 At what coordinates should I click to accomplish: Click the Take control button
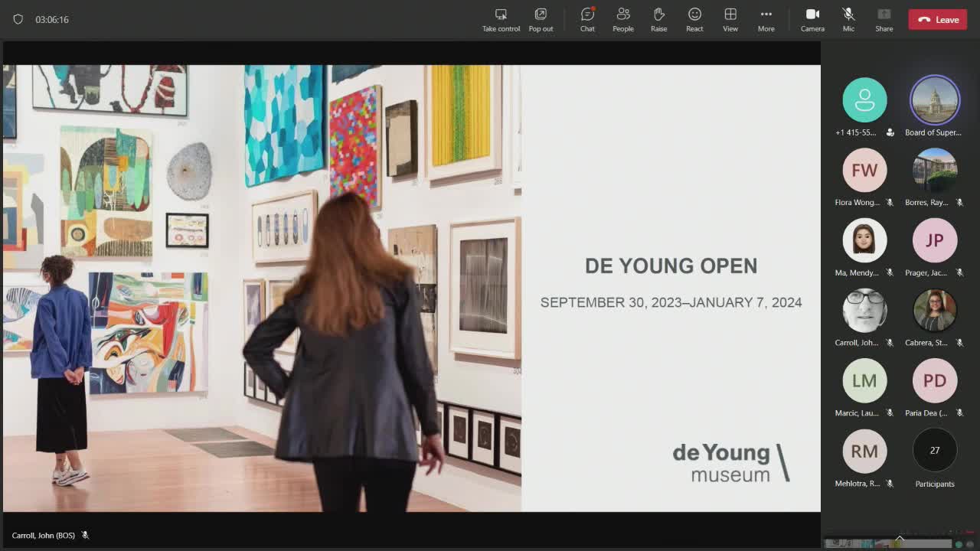click(501, 20)
